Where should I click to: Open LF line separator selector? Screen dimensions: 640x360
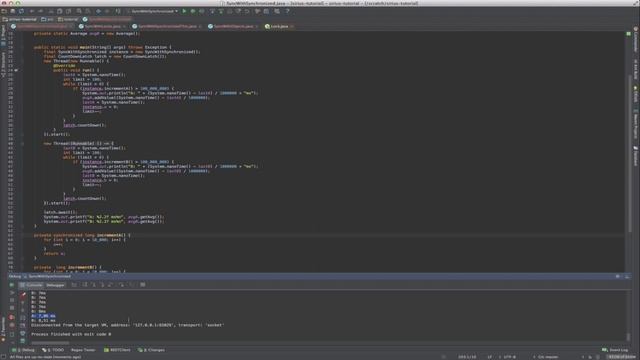[490, 357]
